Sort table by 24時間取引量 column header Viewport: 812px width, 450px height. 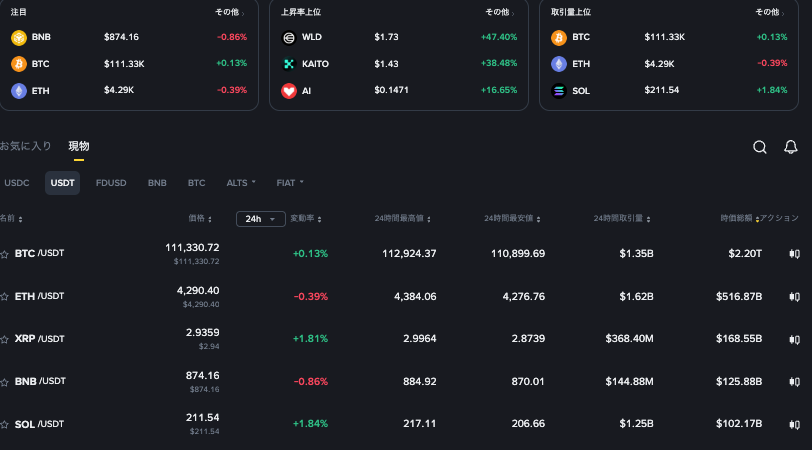622,219
